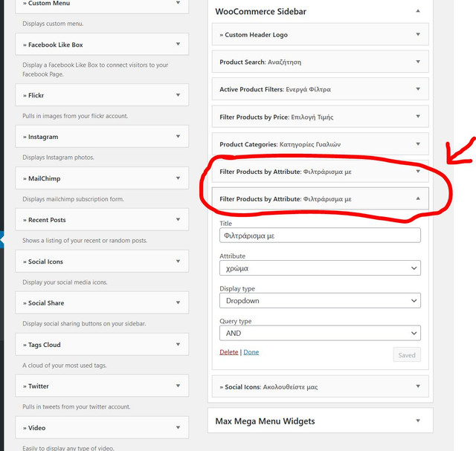The image size is (476, 451).
Task: Expand the collapsed Filter Products by Attribute arrow
Action: click(x=418, y=172)
